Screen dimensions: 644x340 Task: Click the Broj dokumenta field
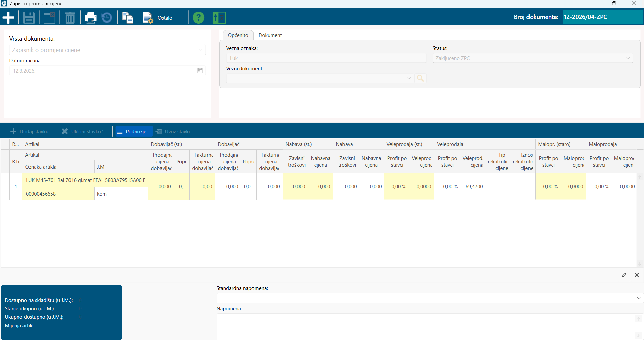pos(603,17)
